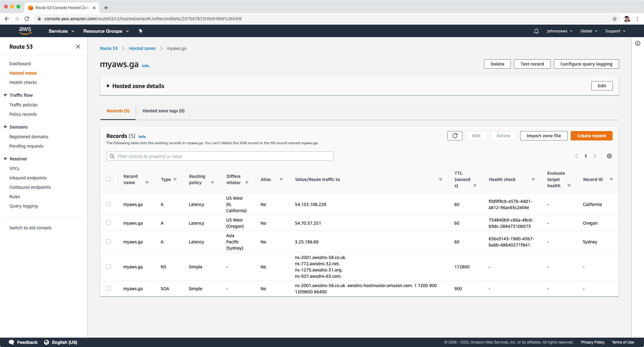The width and height of the screenshot is (644, 347).
Task: Go to previous records page arrow
Action: point(576,156)
